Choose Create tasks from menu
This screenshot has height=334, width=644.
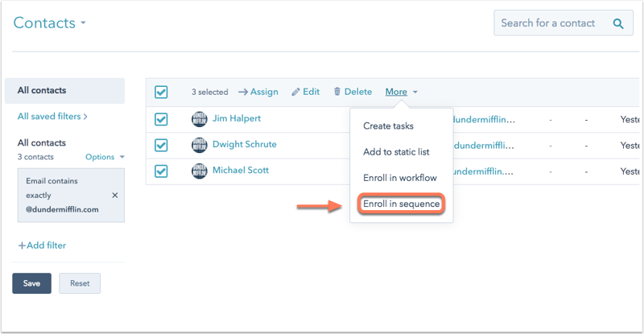(x=388, y=126)
